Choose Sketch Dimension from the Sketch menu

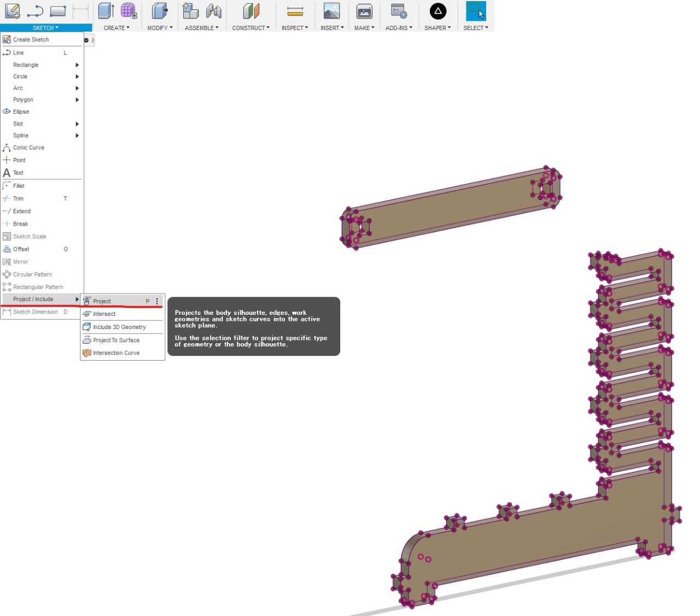click(x=42, y=312)
